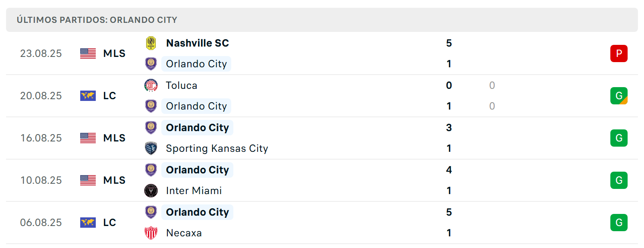Click the red P loss badge
The height and width of the screenshot is (248, 644).
(619, 53)
